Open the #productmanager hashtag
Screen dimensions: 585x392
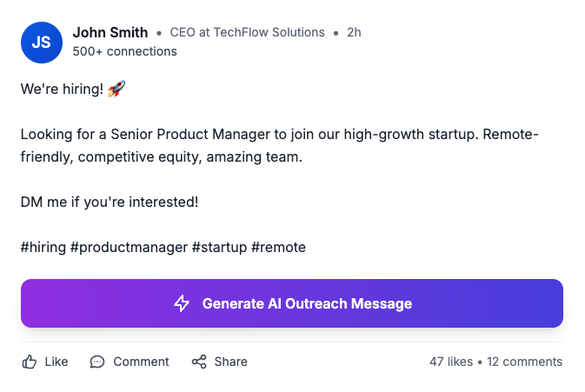pos(130,248)
